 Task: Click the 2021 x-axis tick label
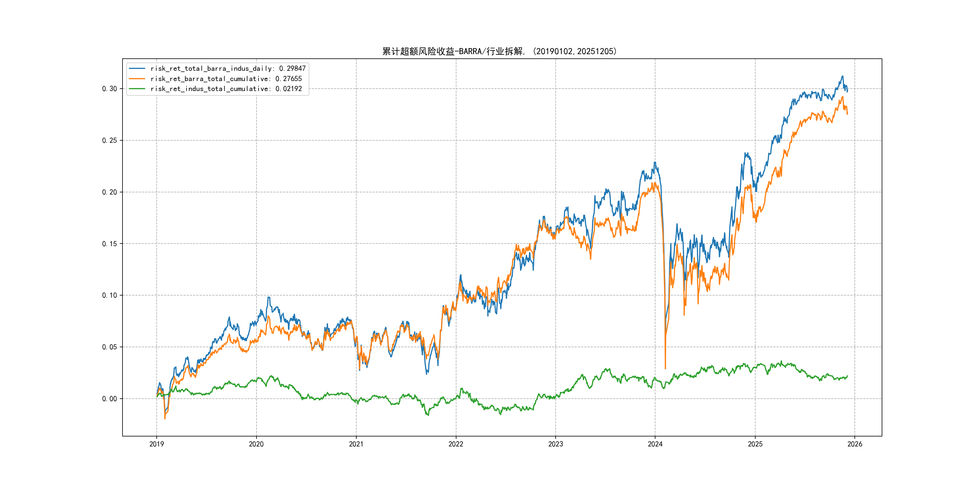coord(356,444)
